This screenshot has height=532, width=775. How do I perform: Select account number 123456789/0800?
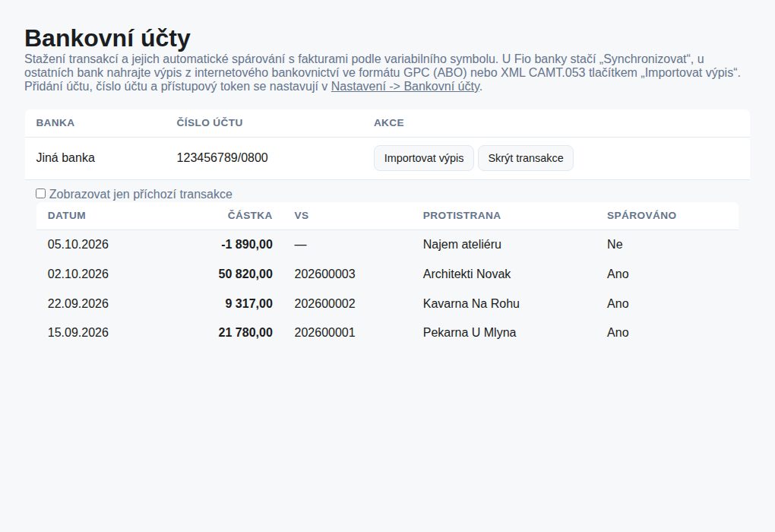(x=223, y=158)
